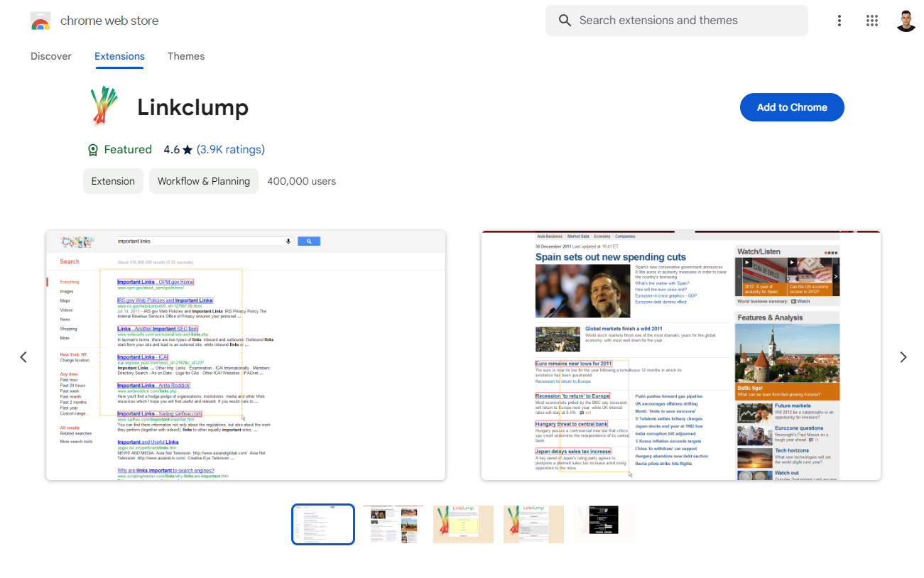Image resolution: width=924 pixels, height=578 pixels.
Task: Click the chrome web store title text
Action: [109, 21]
